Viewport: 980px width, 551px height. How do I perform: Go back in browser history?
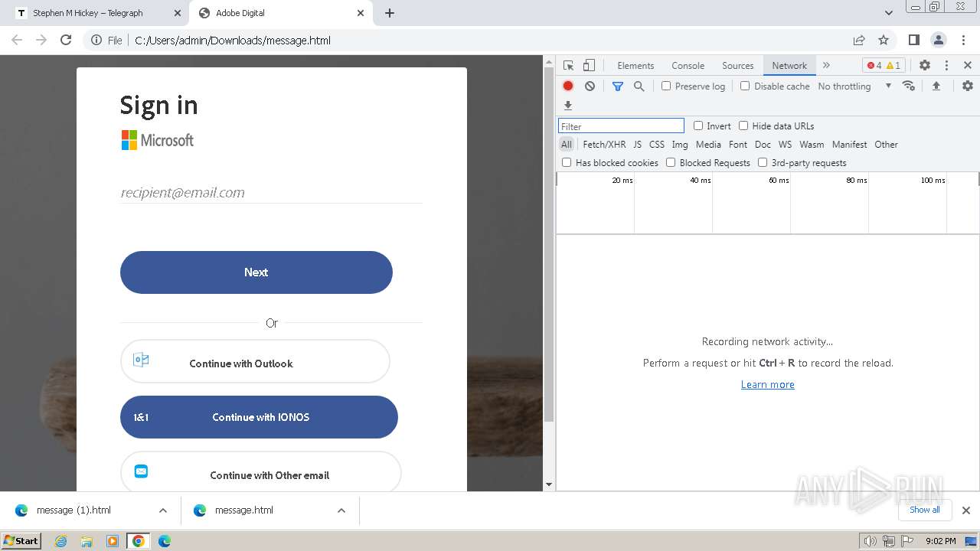click(x=17, y=40)
